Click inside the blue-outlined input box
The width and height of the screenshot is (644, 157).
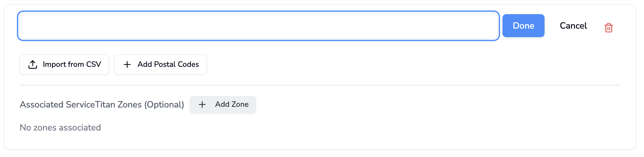point(258,26)
